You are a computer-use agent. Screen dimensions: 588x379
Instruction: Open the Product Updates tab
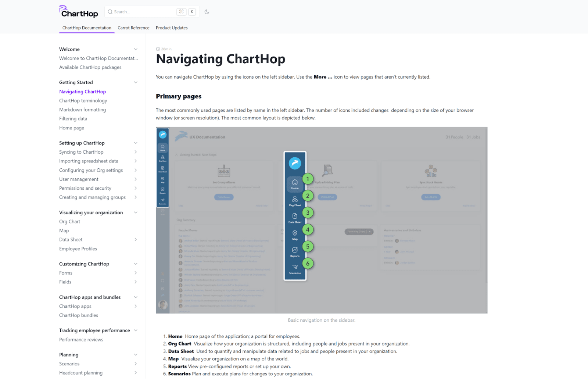pyautogui.click(x=171, y=28)
